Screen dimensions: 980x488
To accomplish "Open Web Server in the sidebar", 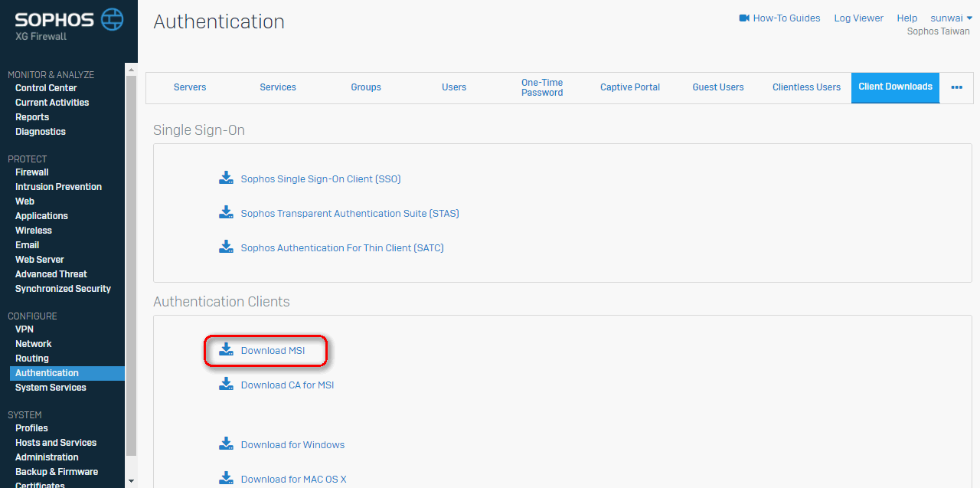I will tap(40, 260).
